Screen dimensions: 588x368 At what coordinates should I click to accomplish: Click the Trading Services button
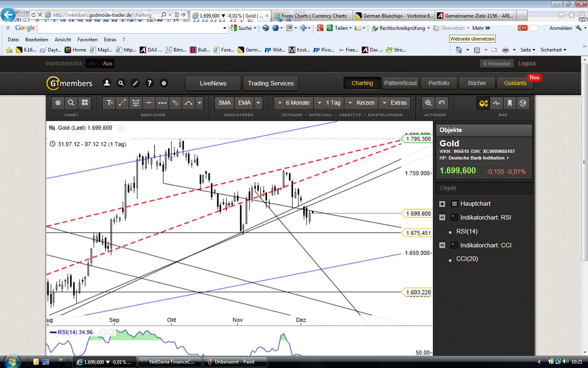click(270, 83)
